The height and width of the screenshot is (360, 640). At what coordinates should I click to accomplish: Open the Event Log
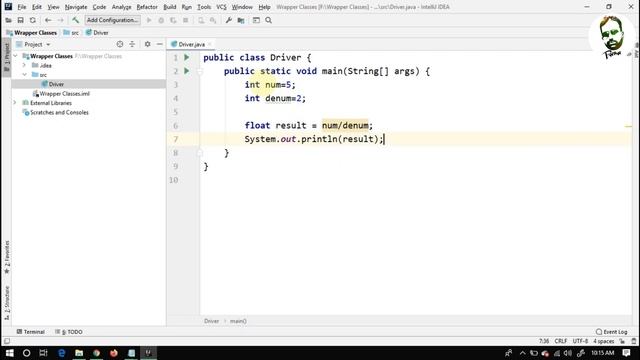pyautogui.click(x=611, y=332)
